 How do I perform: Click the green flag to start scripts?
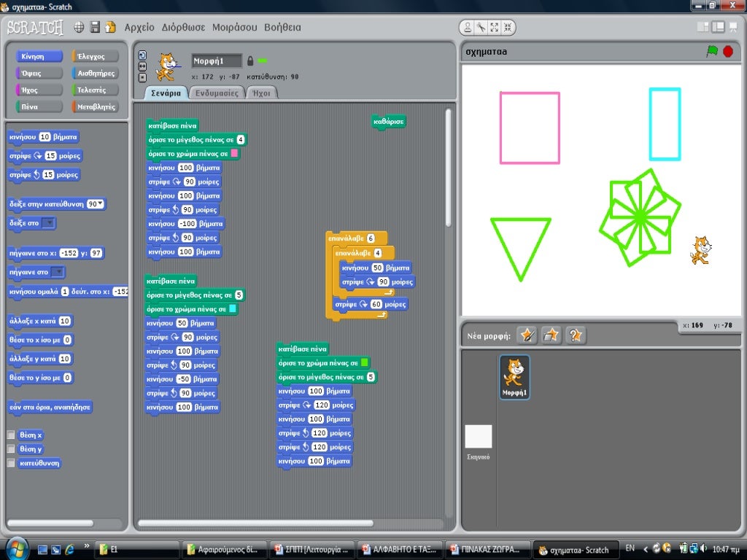[712, 52]
